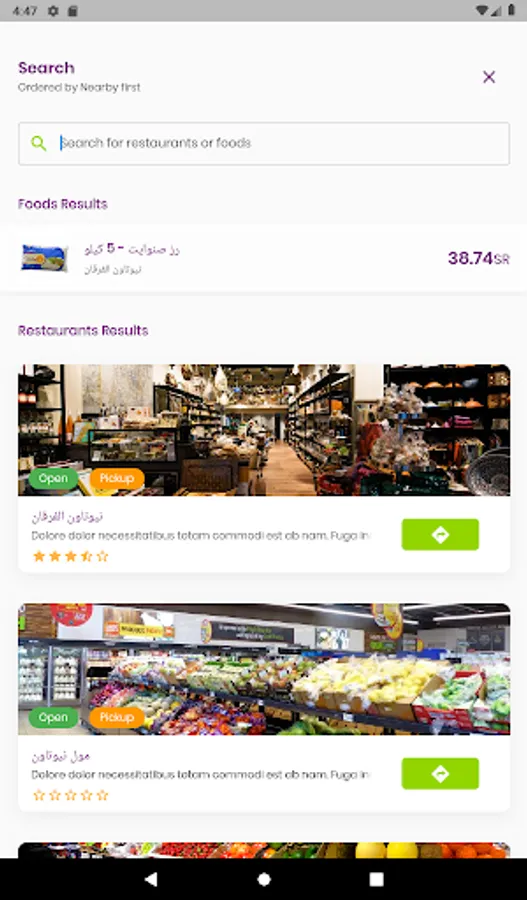The width and height of the screenshot is (527, 900).
Task: Tap Android back navigation button
Action: 150,879
